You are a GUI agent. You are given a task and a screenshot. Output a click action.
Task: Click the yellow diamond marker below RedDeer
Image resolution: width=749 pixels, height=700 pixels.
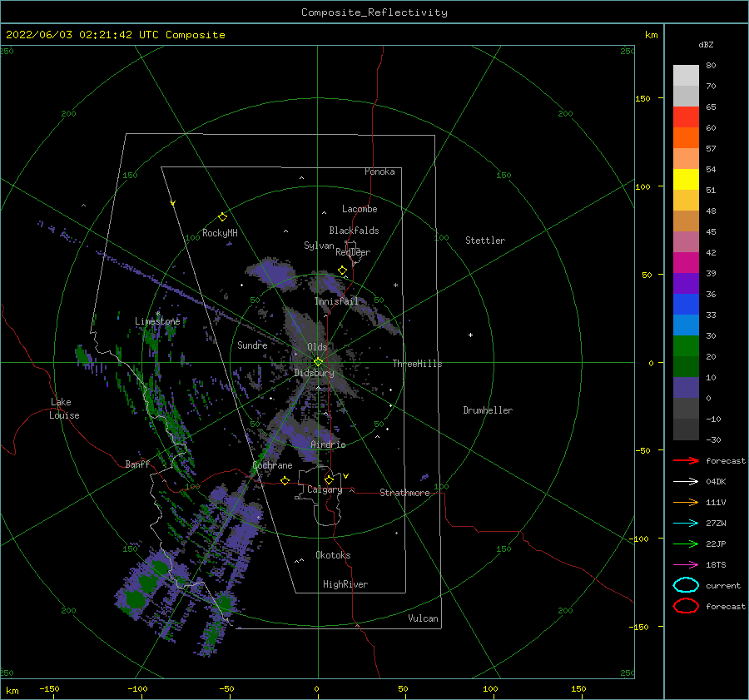(342, 271)
